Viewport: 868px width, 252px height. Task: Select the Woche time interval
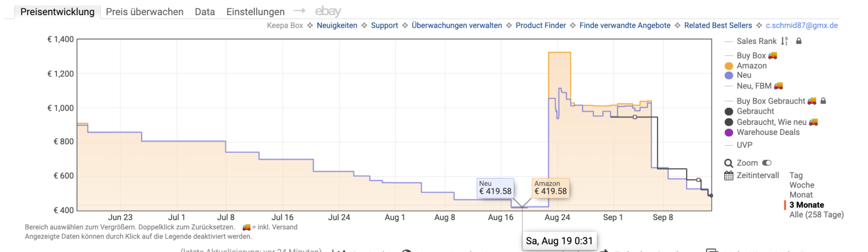pos(801,185)
